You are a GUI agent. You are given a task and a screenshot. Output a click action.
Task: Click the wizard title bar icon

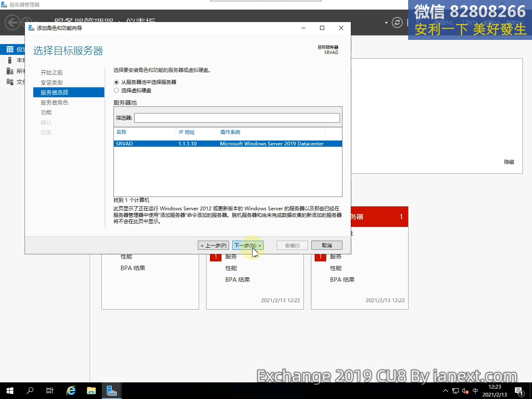[x=32, y=28]
